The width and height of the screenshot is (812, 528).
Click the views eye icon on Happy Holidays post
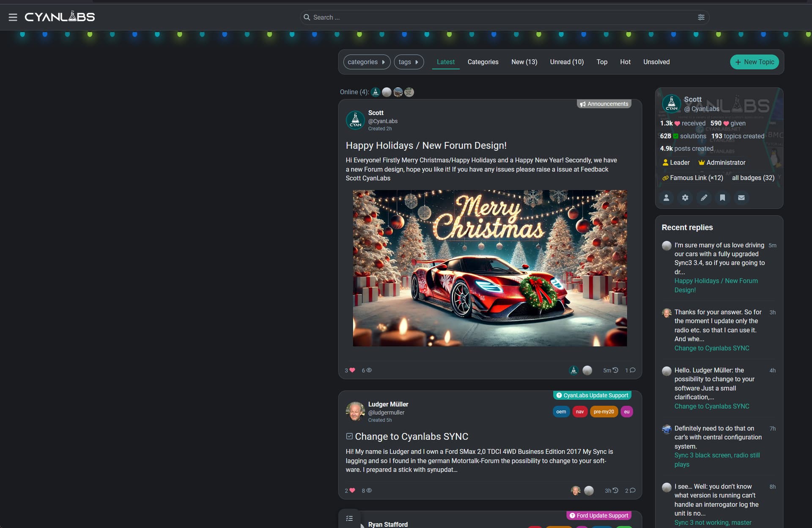click(x=369, y=370)
